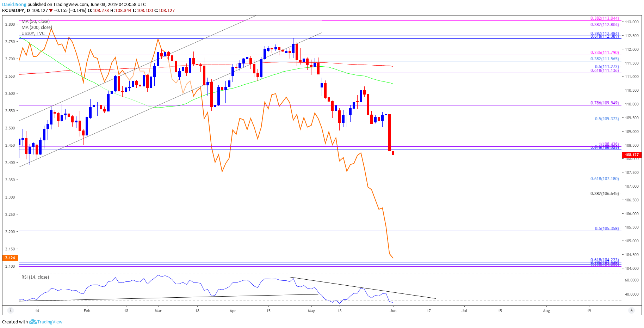Image resolution: width=644 pixels, height=328 pixels.
Task: Click the US10Y, TVC overlay label
Action: tap(33, 34)
